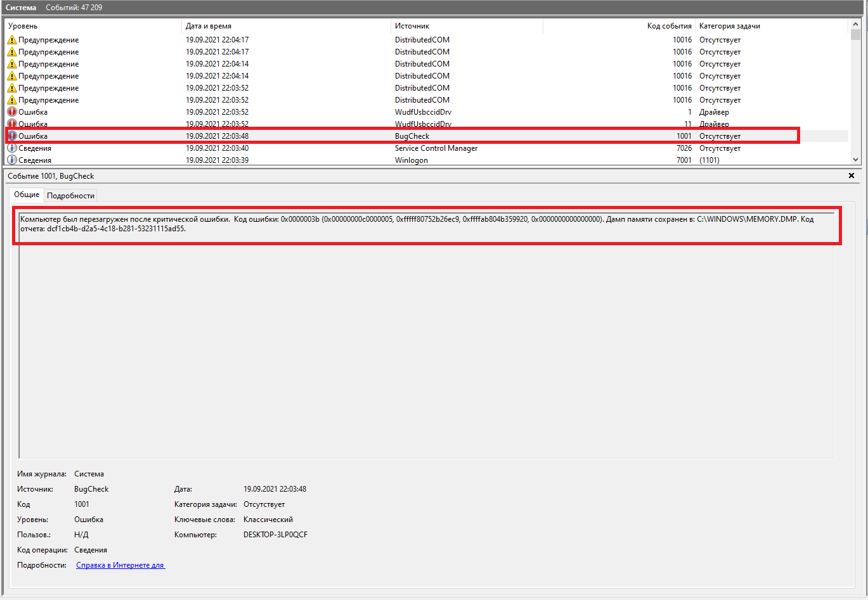The image size is (868, 600).
Task: Sort events by the Источник column header
Action: (x=467, y=26)
